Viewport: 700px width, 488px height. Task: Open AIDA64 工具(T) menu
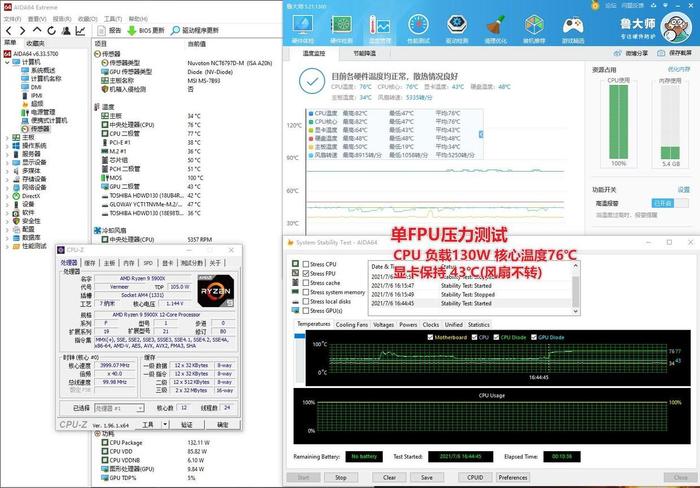coord(113,19)
